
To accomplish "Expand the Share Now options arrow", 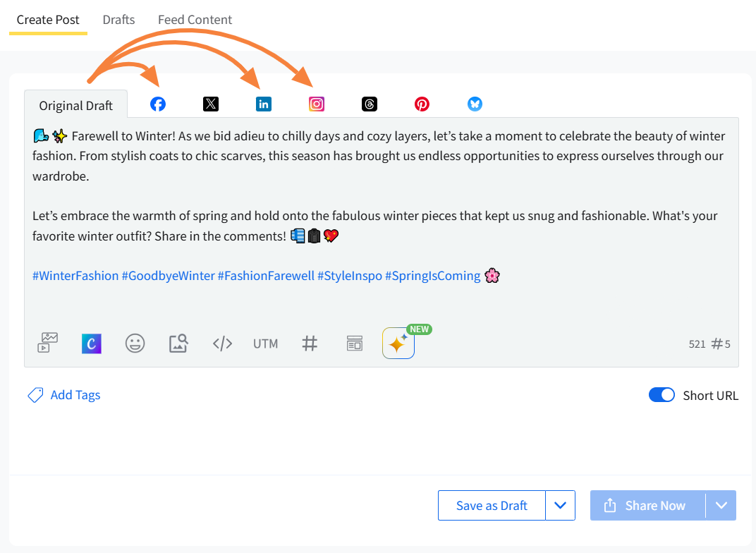I will (x=721, y=506).
